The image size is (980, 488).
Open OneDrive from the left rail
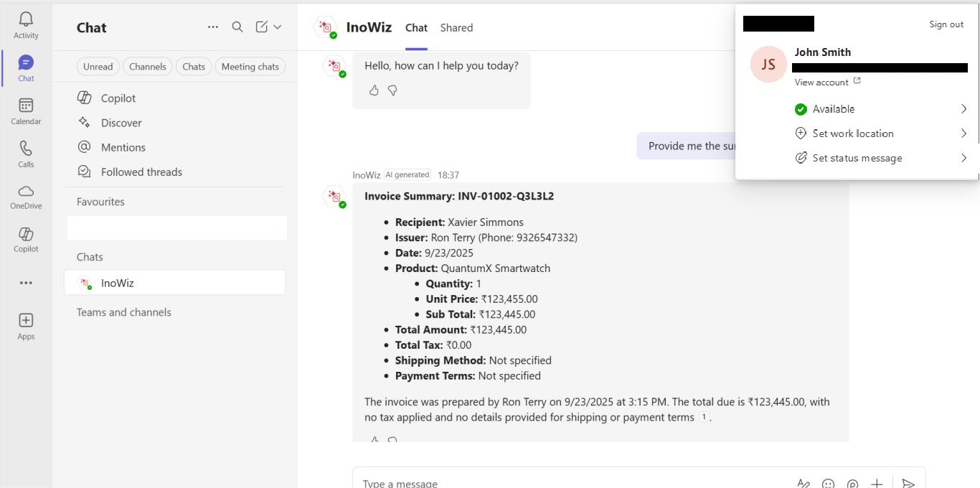[26, 197]
